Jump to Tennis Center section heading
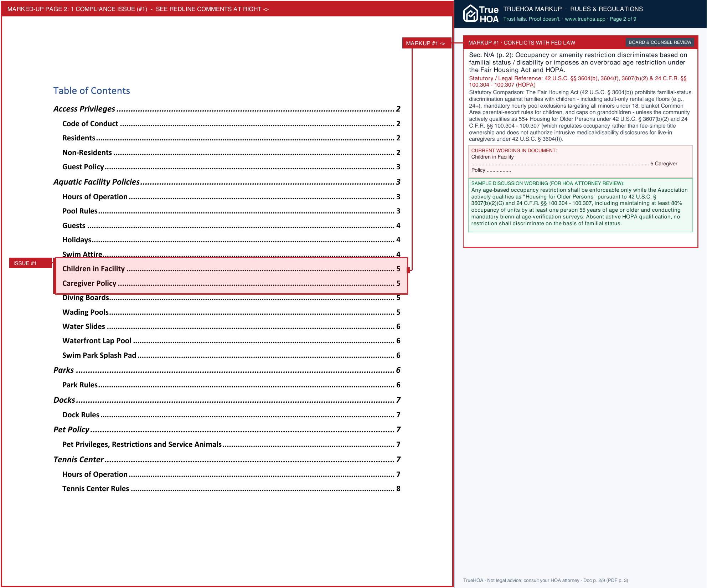Viewport: 707px width, 588px height. pyautogui.click(x=227, y=459)
